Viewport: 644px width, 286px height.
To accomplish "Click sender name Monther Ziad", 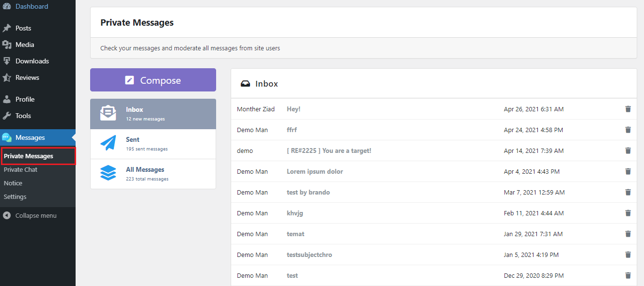I will pos(256,109).
